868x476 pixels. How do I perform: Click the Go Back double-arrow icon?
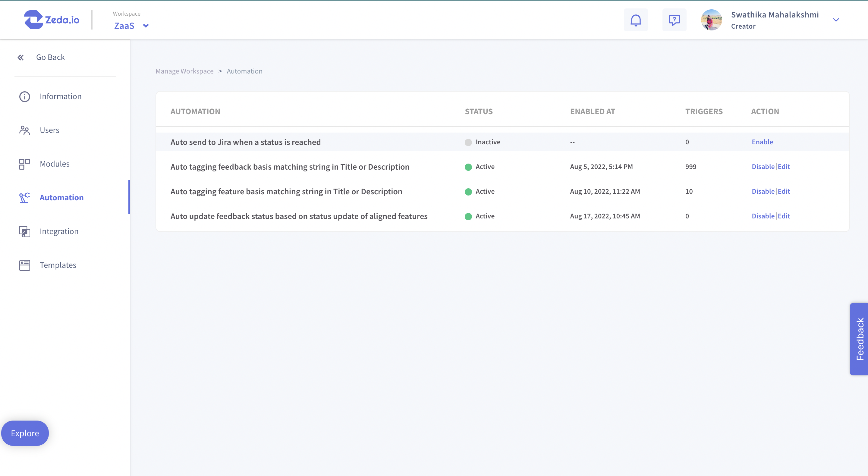coord(20,58)
